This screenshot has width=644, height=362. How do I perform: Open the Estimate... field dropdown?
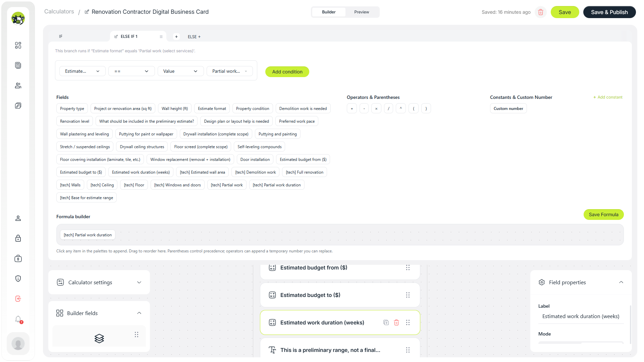(83, 71)
